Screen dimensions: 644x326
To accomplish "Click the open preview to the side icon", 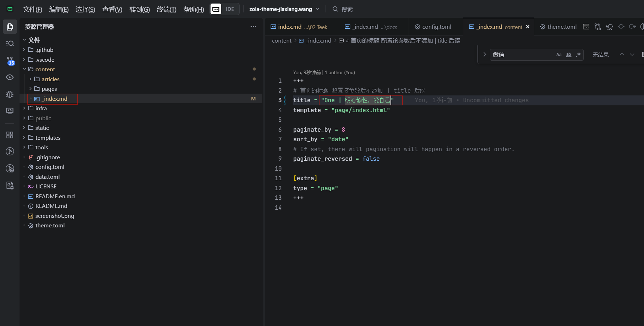I will (586, 27).
